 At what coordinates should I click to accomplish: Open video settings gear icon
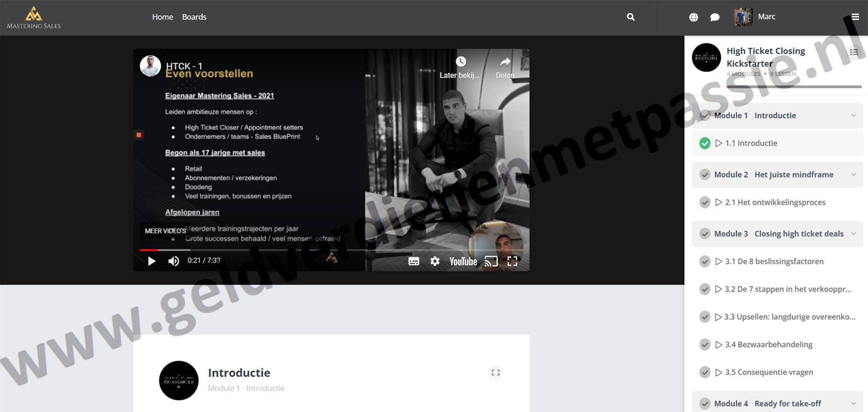(x=434, y=261)
